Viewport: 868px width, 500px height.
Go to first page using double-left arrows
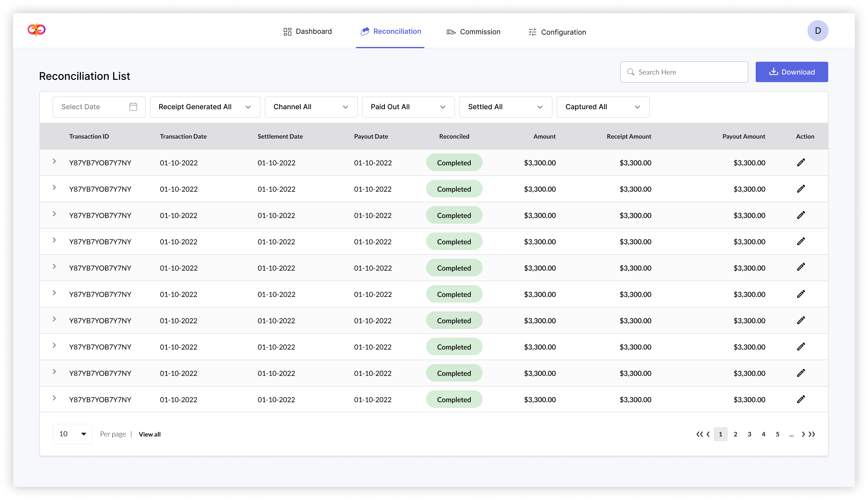[700, 434]
